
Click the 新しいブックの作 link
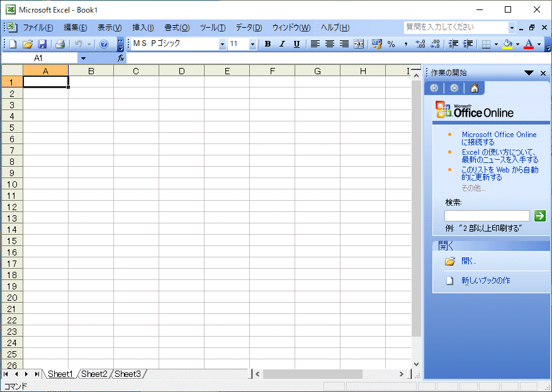(x=485, y=281)
